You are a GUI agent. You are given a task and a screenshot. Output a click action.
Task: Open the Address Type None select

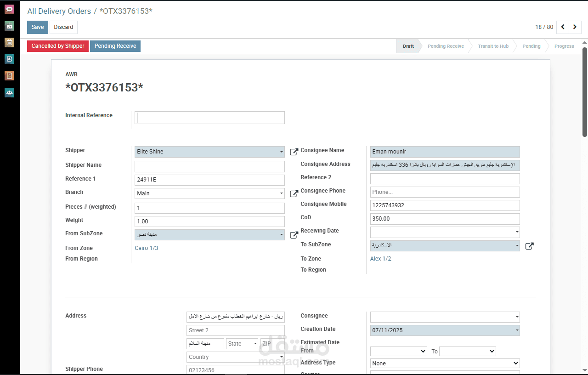click(445, 363)
